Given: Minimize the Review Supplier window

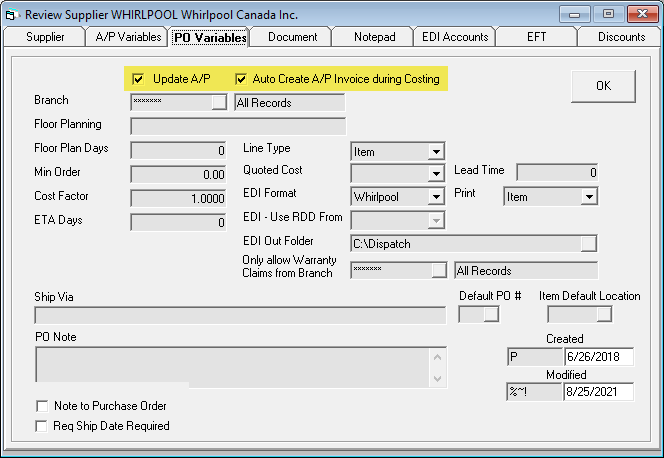Looking at the screenshot, I should point(574,14).
